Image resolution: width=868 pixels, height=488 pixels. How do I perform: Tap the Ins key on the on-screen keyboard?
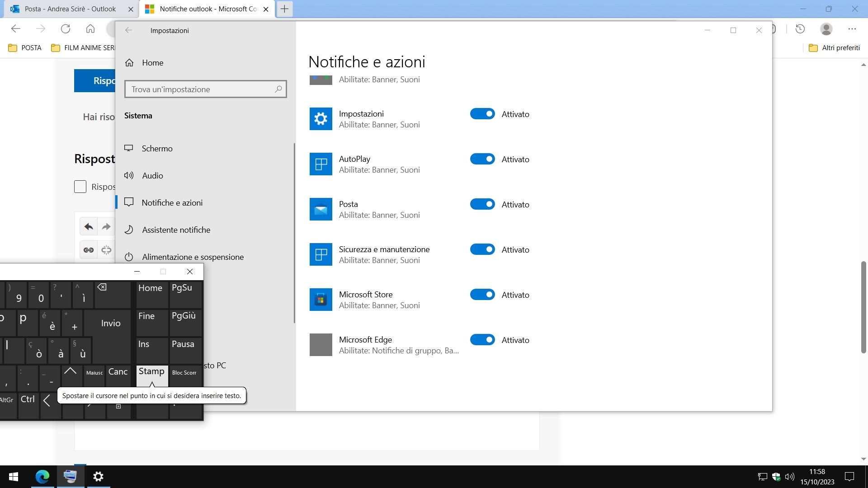coord(152,351)
